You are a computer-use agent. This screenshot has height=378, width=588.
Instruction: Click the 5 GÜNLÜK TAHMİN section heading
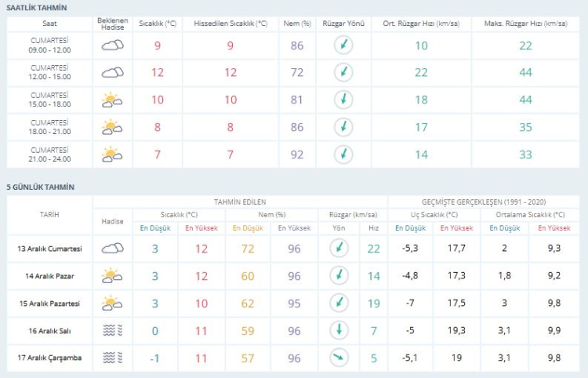[40, 187]
